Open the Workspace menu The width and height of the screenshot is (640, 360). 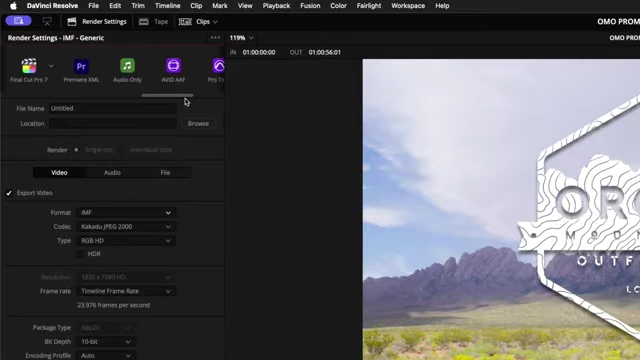tap(408, 6)
